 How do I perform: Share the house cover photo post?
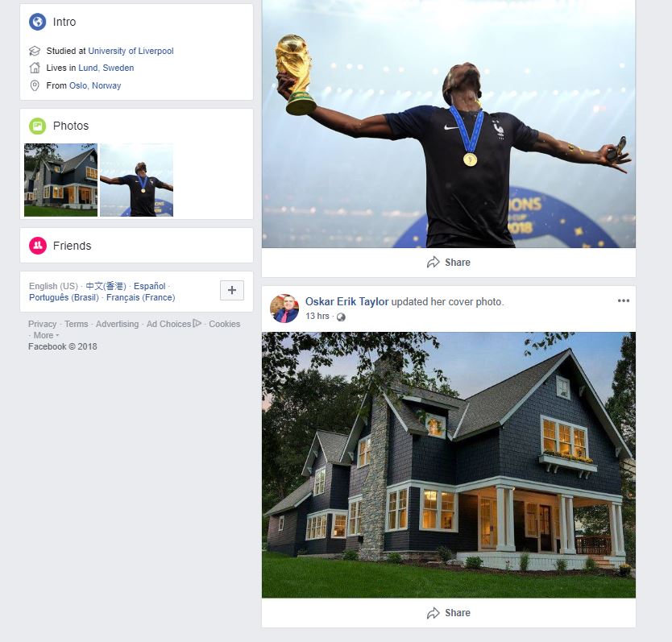(x=448, y=613)
